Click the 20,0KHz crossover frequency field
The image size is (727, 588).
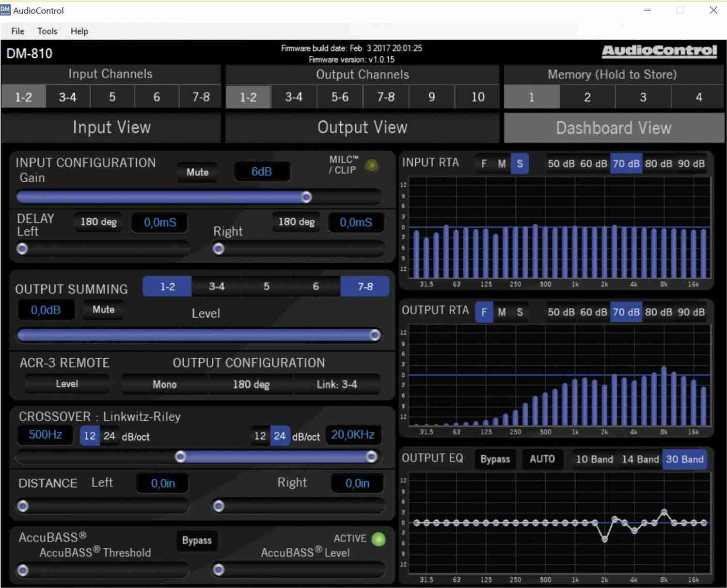click(x=352, y=435)
